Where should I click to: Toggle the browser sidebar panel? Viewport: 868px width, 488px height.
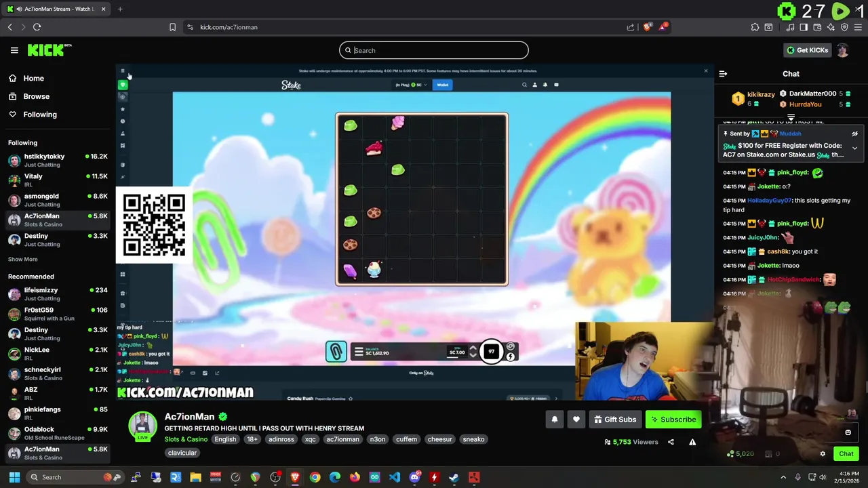click(x=804, y=27)
